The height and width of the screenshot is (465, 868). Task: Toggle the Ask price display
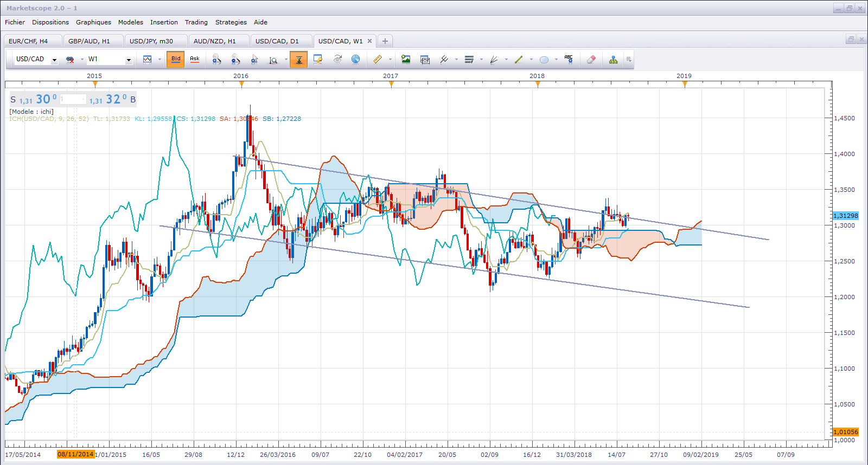click(x=195, y=60)
